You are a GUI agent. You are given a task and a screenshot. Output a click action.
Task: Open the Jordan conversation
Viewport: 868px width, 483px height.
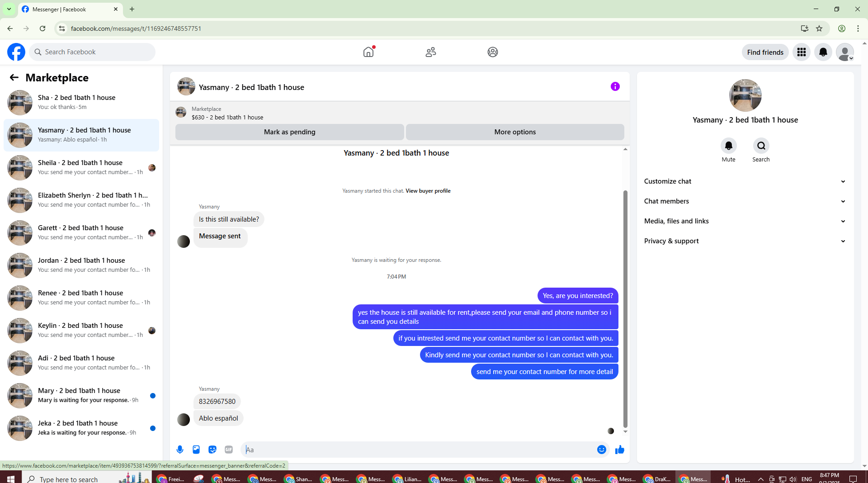click(x=81, y=265)
